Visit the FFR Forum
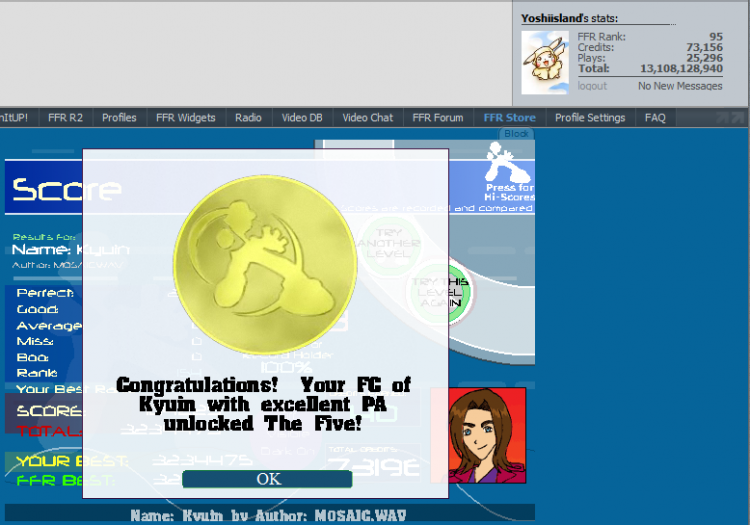The image size is (750, 525). click(x=437, y=117)
